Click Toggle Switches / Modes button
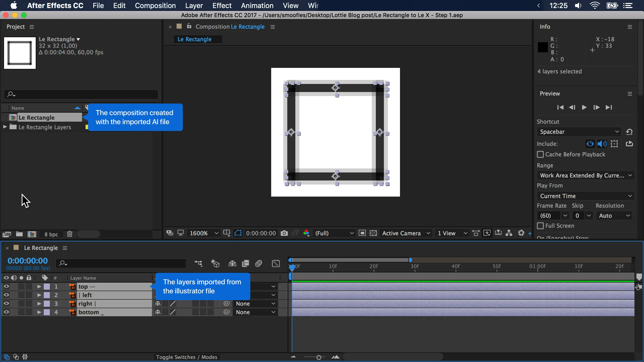This screenshot has height=362, width=644. [186, 357]
